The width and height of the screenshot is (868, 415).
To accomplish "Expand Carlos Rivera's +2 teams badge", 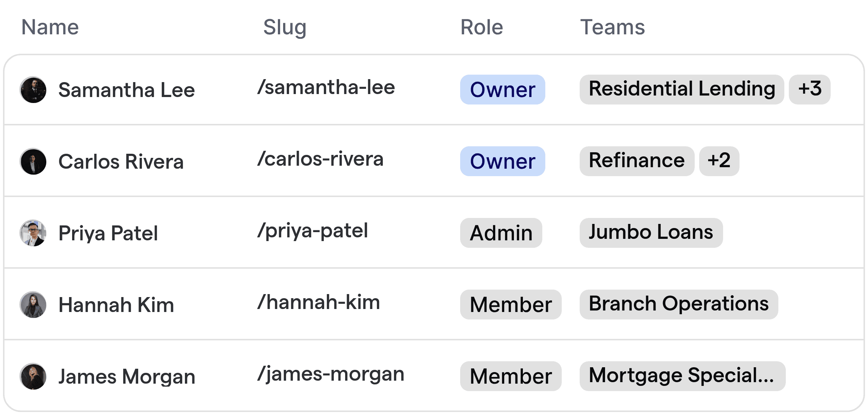I will (x=719, y=161).
